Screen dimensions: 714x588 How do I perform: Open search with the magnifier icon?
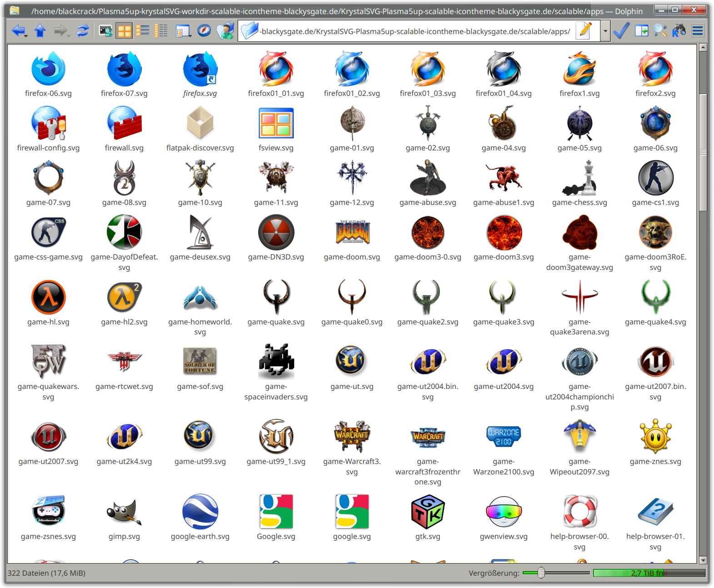click(x=660, y=31)
